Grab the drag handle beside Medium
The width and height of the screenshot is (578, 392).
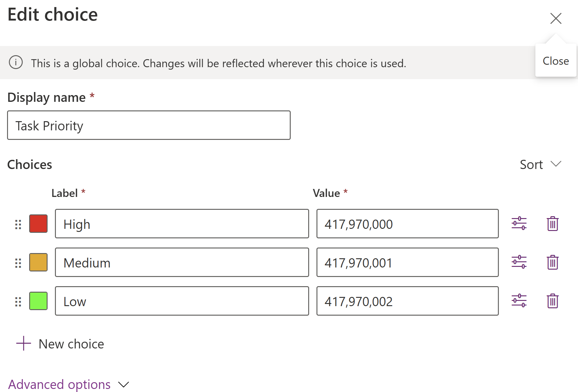coord(18,262)
